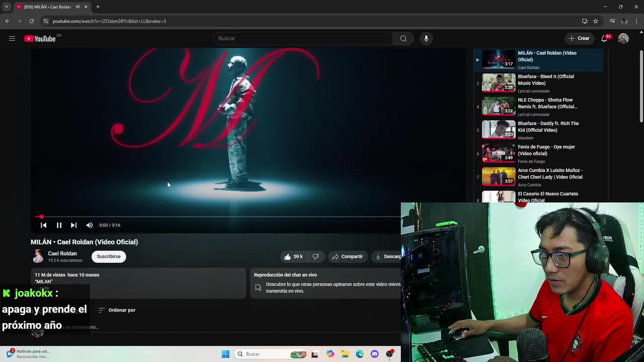Skip to the next video

pyautogui.click(x=73, y=225)
